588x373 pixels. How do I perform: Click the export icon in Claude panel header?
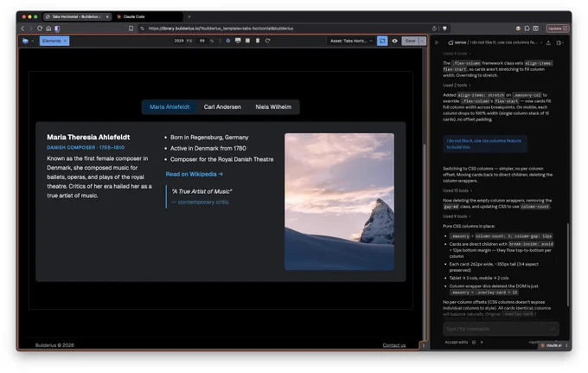548,42
